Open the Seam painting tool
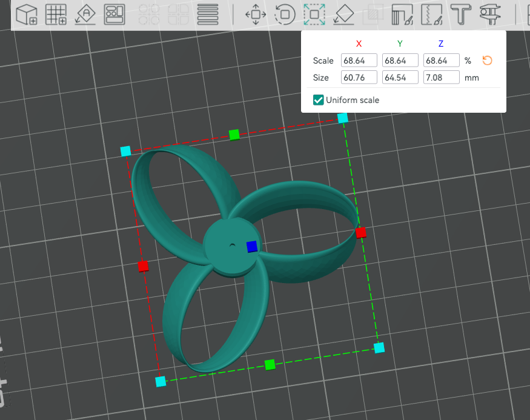 click(432, 15)
